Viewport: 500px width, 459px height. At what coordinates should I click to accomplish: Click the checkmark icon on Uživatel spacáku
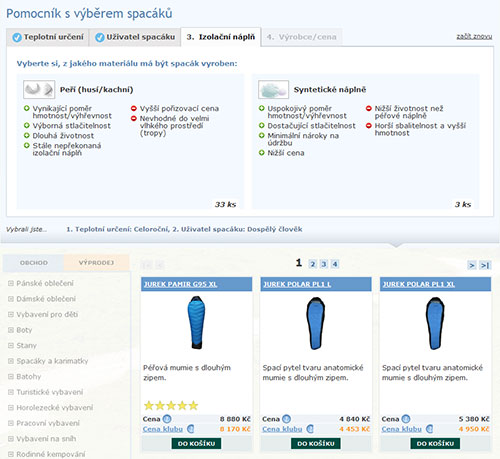pos(100,37)
